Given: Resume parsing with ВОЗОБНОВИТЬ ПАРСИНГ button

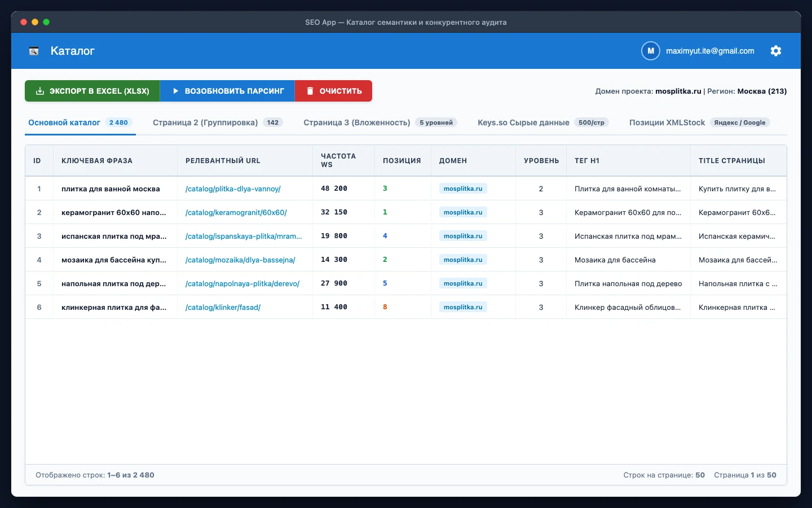Looking at the screenshot, I should click(x=227, y=91).
